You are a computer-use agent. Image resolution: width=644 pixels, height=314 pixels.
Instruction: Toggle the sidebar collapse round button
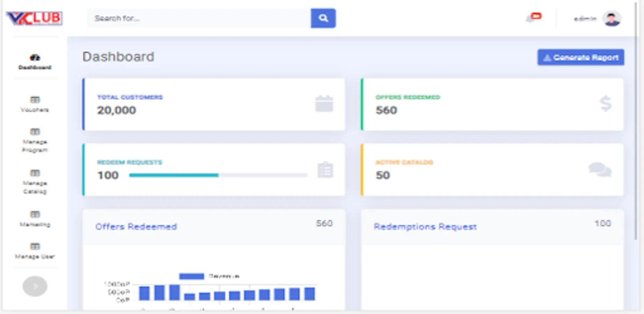pos(35,286)
